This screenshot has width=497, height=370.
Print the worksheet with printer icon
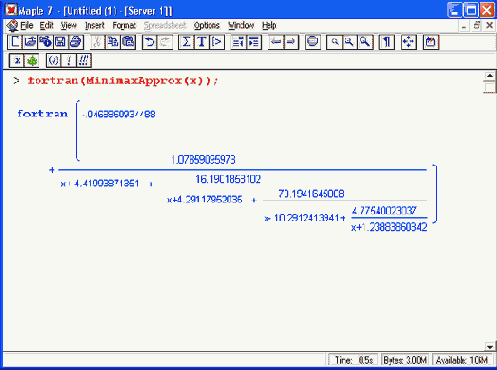point(76,42)
